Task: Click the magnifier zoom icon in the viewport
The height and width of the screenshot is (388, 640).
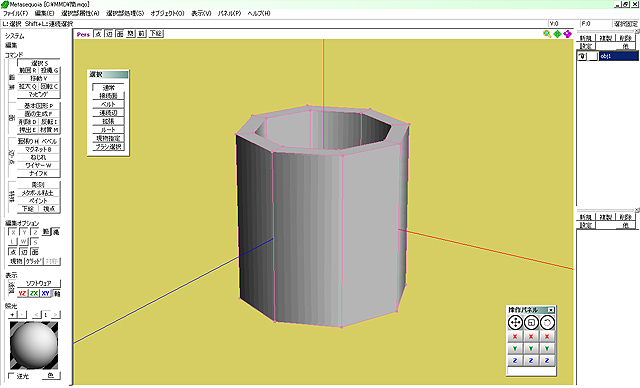Action: (547, 34)
